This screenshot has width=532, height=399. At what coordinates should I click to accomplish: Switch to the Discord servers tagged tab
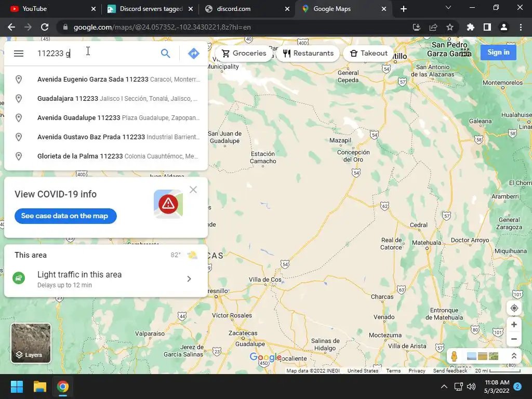pyautogui.click(x=150, y=9)
